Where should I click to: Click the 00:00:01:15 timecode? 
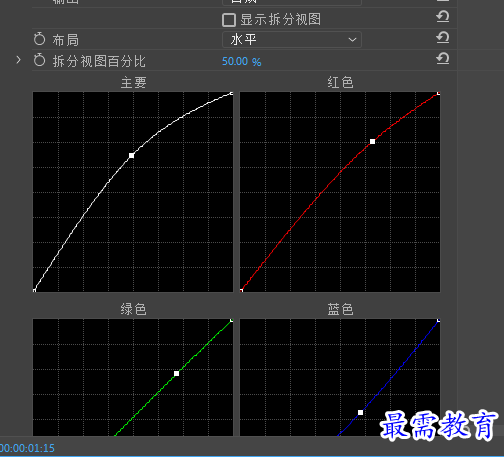coord(27,448)
